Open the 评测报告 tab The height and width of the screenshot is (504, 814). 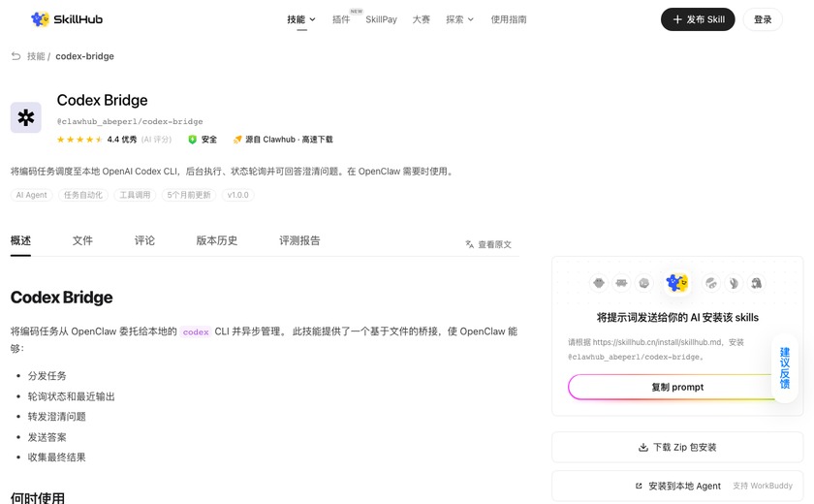click(299, 240)
